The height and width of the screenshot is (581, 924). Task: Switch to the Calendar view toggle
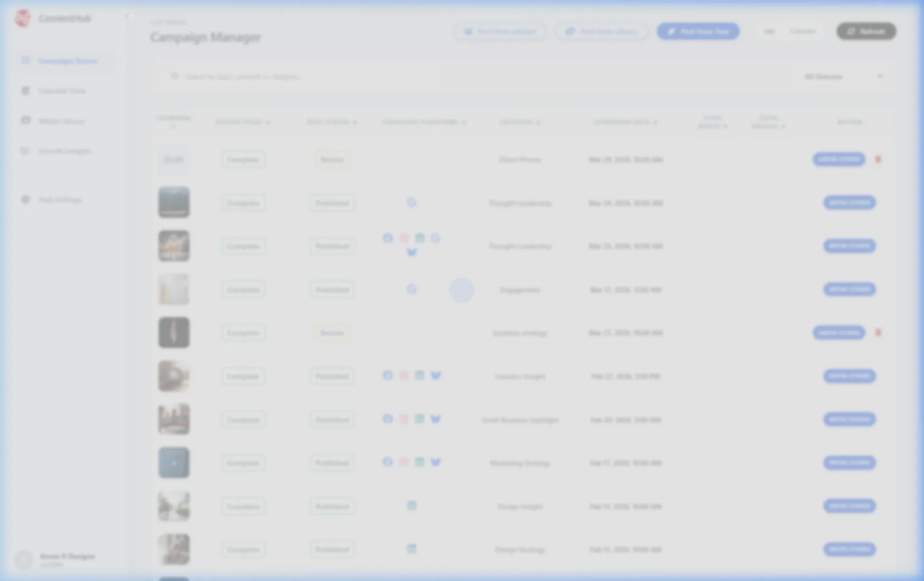point(802,31)
